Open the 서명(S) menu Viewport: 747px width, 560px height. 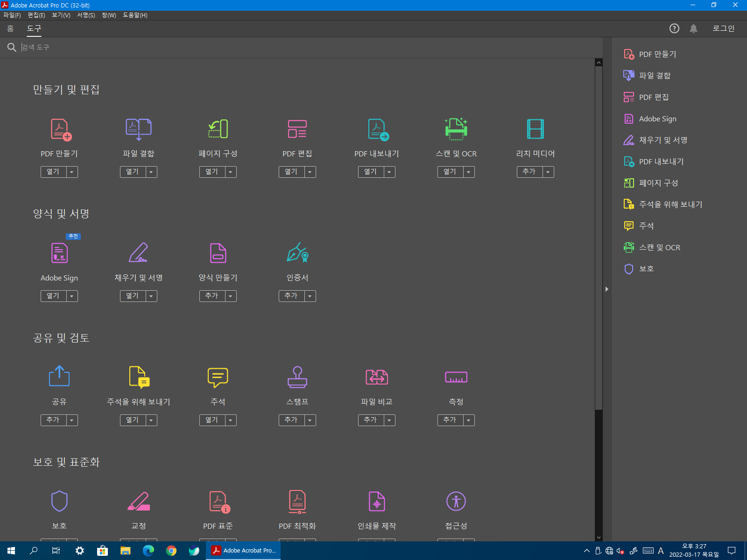click(86, 15)
